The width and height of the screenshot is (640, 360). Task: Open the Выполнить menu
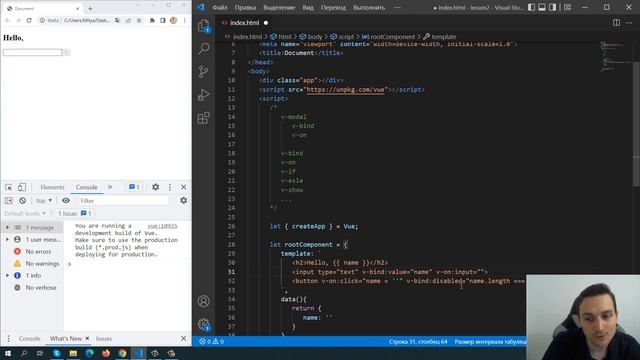pos(369,7)
